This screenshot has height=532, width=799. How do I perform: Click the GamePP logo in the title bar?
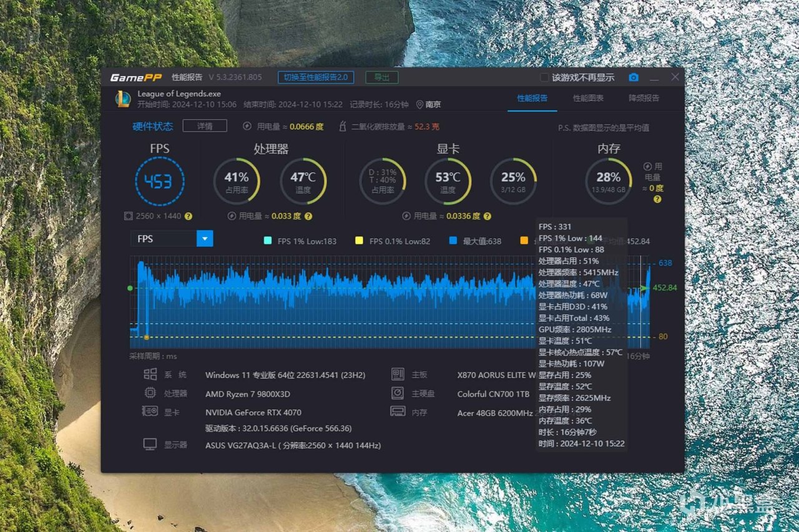coord(137,77)
